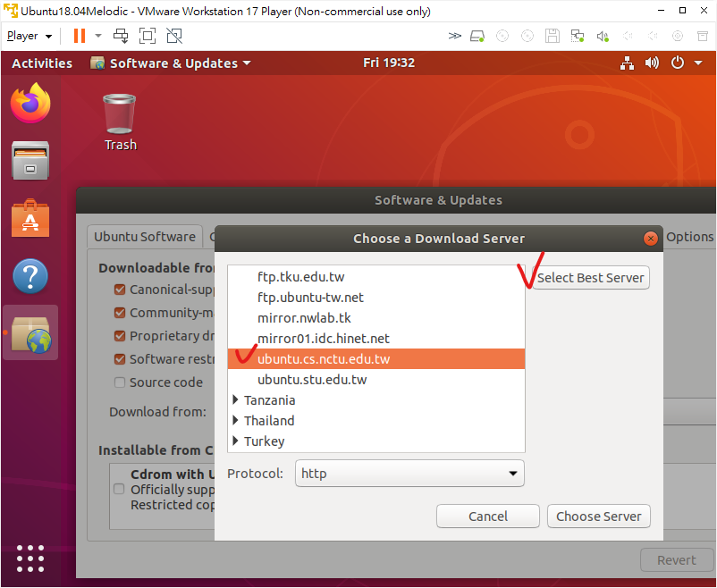Pause the virtual machine in VMware
The height and width of the screenshot is (588, 717).
(x=80, y=36)
